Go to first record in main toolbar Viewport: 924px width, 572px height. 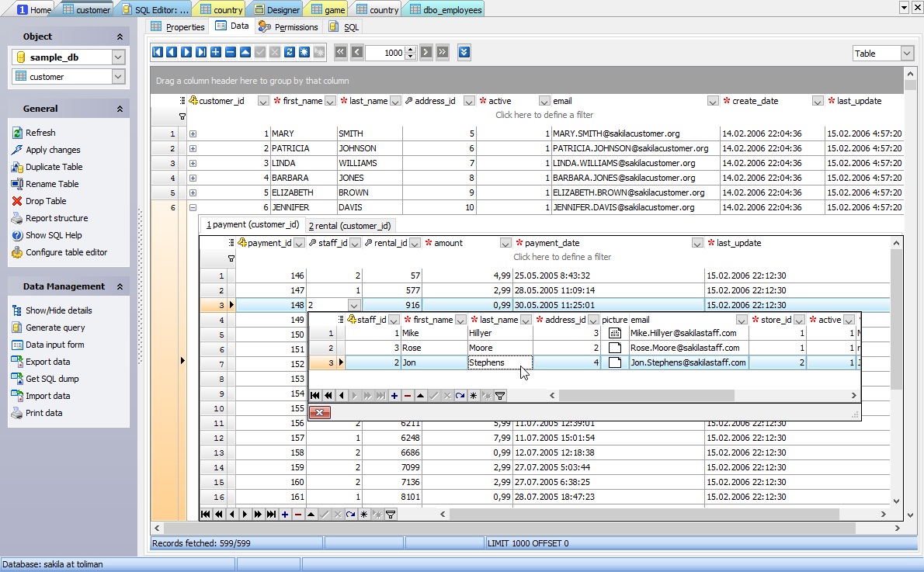pos(157,53)
